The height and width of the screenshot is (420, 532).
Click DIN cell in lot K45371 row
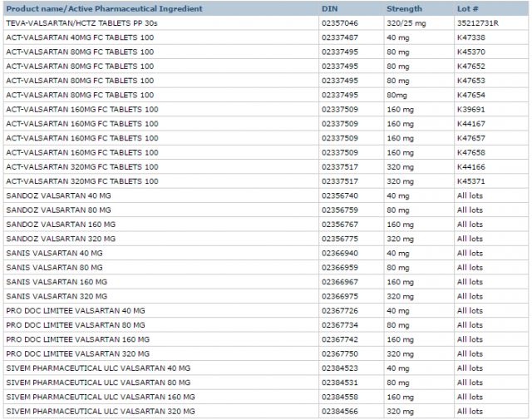tap(340, 181)
